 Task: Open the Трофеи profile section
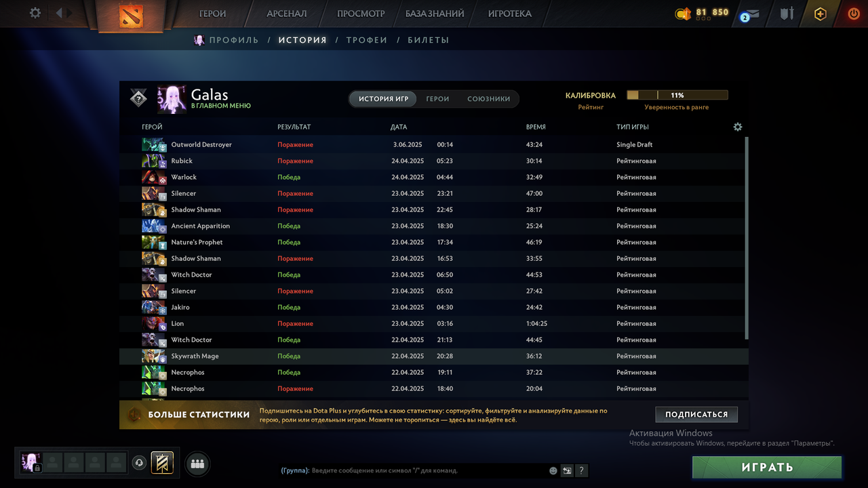pyautogui.click(x=367, y=40)
